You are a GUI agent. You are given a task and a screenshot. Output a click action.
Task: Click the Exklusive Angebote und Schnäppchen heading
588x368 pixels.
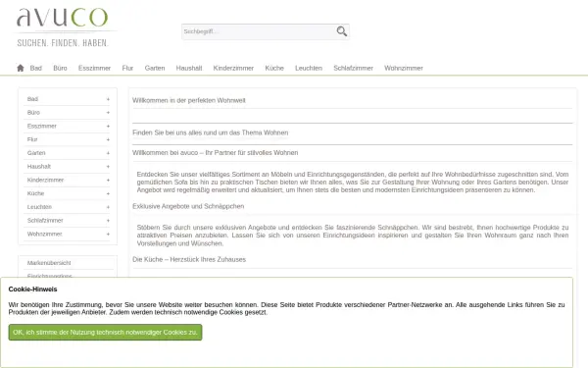(x=188, y=206)
